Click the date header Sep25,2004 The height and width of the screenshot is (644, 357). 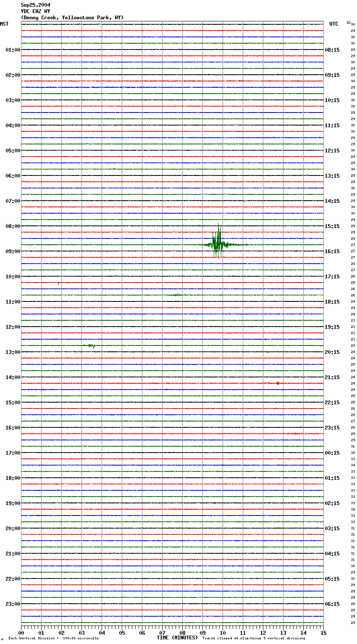(35, 5)
